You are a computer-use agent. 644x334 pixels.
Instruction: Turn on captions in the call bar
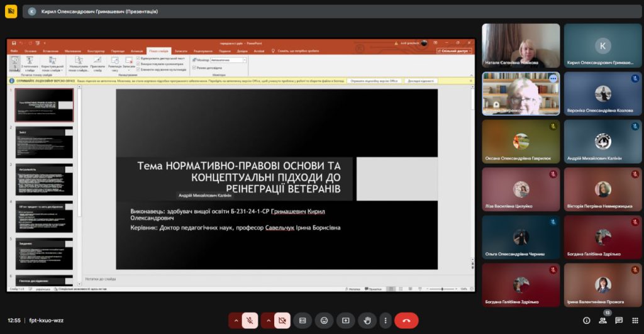tap(303, 320)
